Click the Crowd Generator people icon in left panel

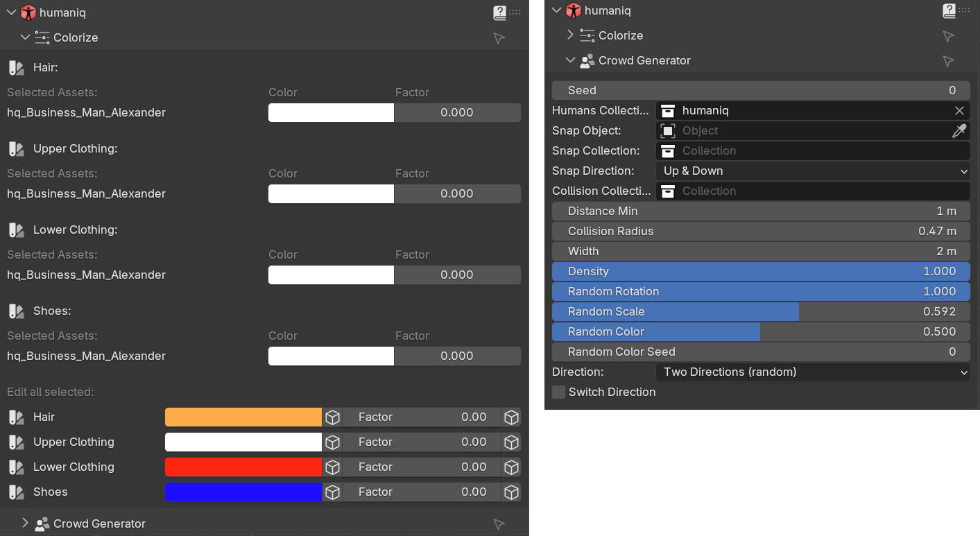click(x=42, y=524)
